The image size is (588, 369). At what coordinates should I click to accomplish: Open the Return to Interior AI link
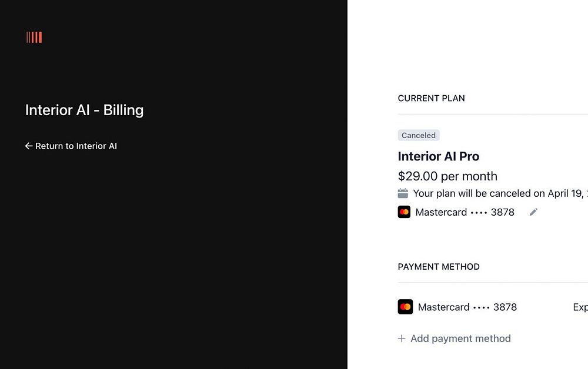(76, 146)
